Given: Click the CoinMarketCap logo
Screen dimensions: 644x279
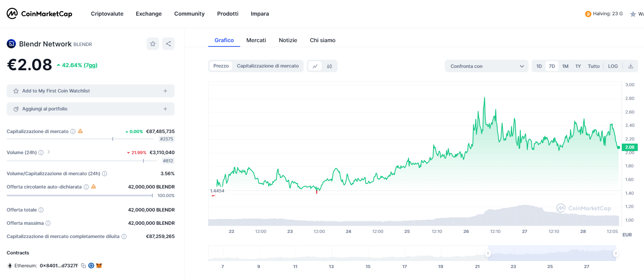Looking at the screenshot, I should 39,14.
